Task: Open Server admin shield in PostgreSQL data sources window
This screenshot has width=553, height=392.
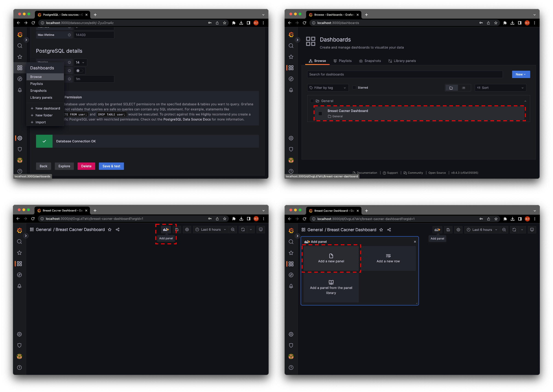Action: click(20, 149)
